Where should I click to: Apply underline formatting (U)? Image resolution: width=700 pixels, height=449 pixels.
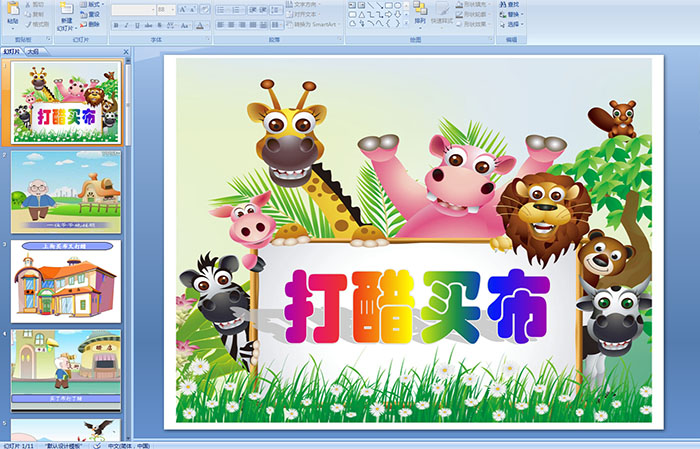pyautogui.click(x=137, y=25)
